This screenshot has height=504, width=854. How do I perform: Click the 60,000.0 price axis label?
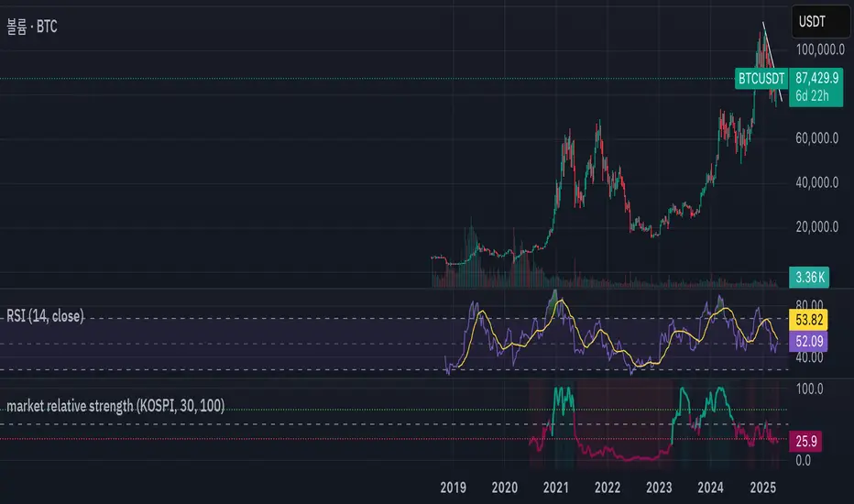[816, 138]
